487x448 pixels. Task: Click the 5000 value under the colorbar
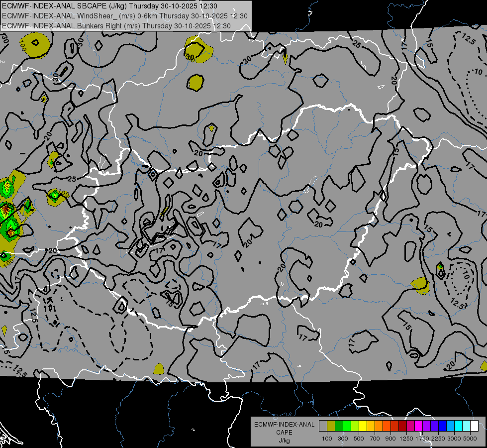(x=470, y=439)
